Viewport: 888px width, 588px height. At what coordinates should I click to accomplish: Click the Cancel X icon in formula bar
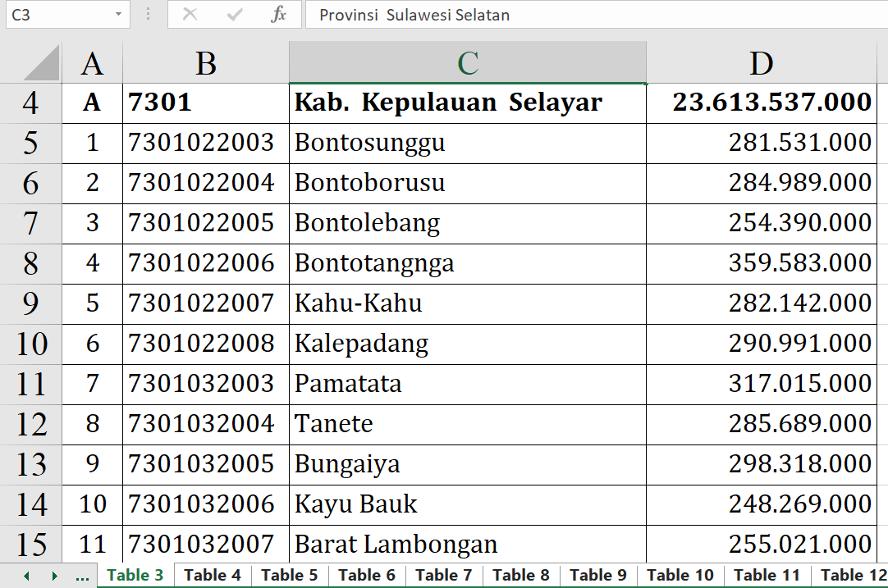(x=190, y=15)
